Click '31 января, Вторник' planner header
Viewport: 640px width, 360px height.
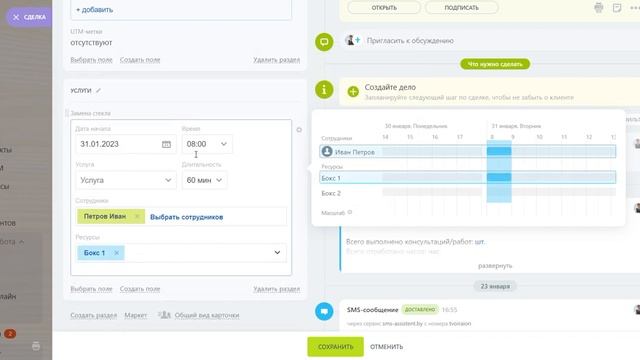516,126
